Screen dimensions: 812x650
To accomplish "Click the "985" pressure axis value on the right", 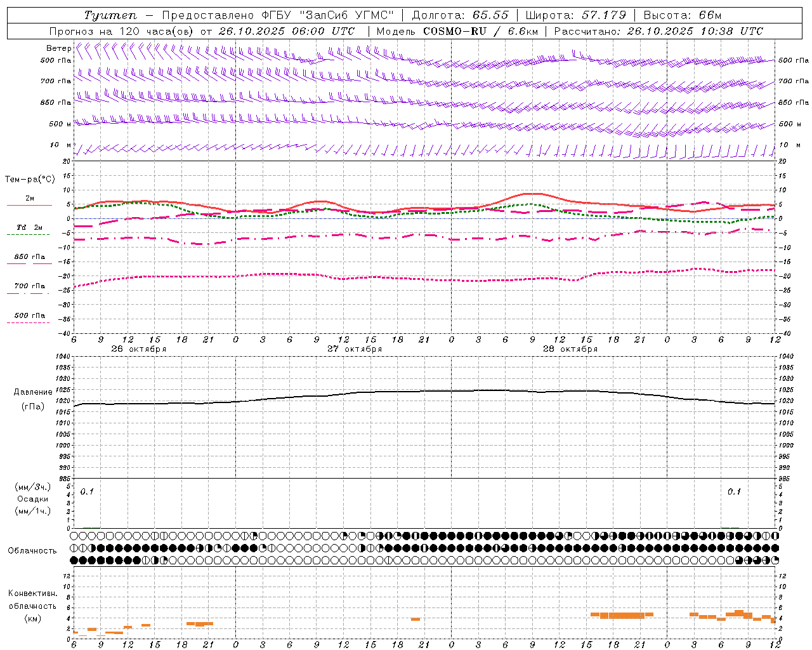I will point(785,479).
